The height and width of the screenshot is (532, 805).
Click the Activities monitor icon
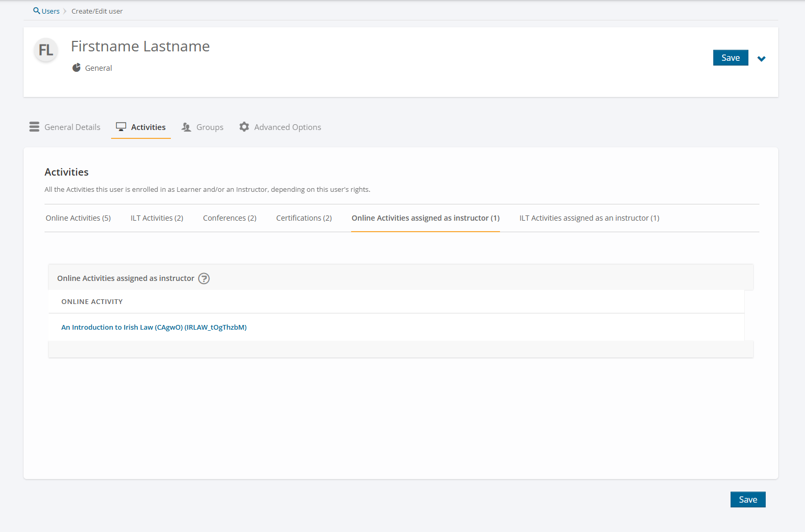tap(121, 127)
